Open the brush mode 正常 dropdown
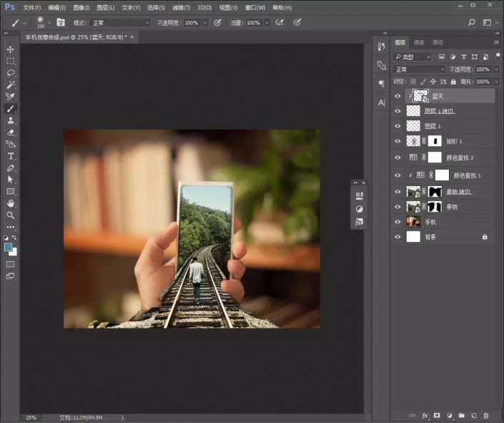The image size is (504, 423). click(x=120, y=22)
